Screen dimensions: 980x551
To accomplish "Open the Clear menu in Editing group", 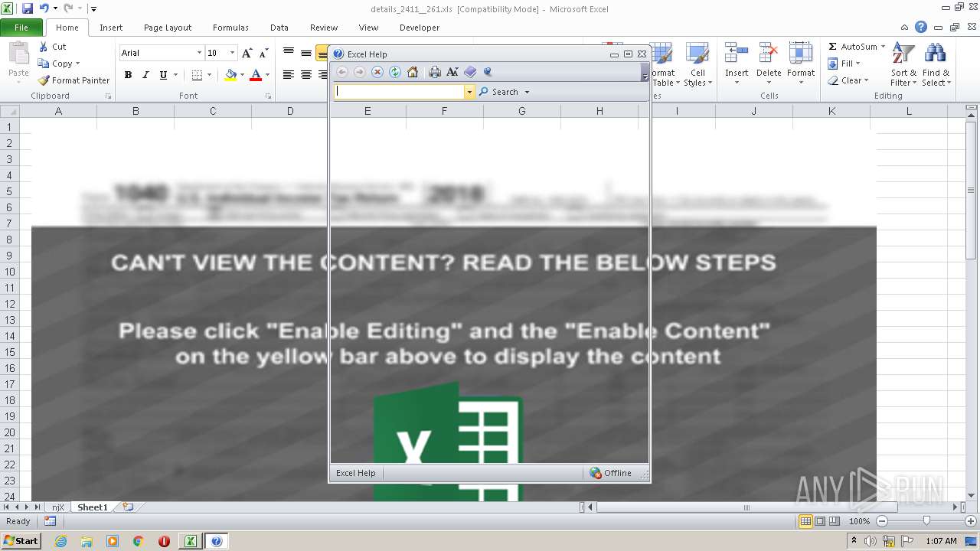I will (848, 80).
